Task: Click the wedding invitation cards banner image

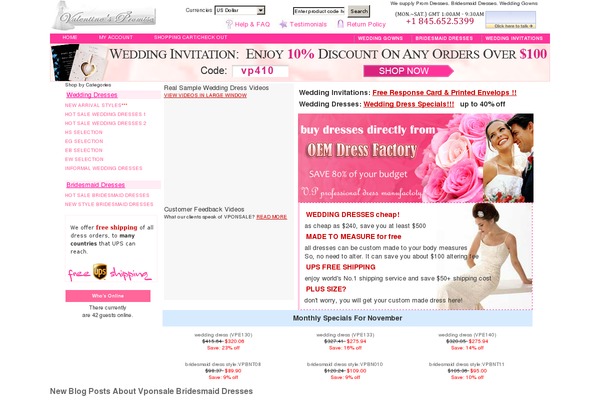Action: [x=78, y=62]
